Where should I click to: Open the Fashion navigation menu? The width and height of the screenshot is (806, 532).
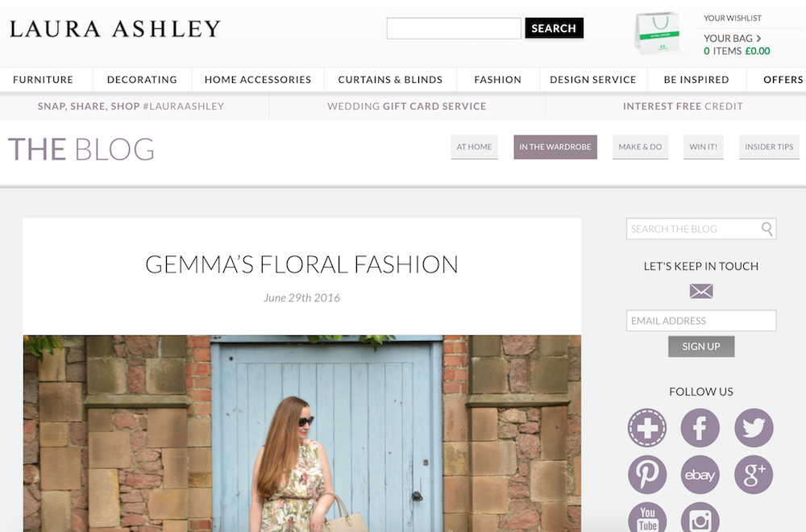click(x=497, y=80)
